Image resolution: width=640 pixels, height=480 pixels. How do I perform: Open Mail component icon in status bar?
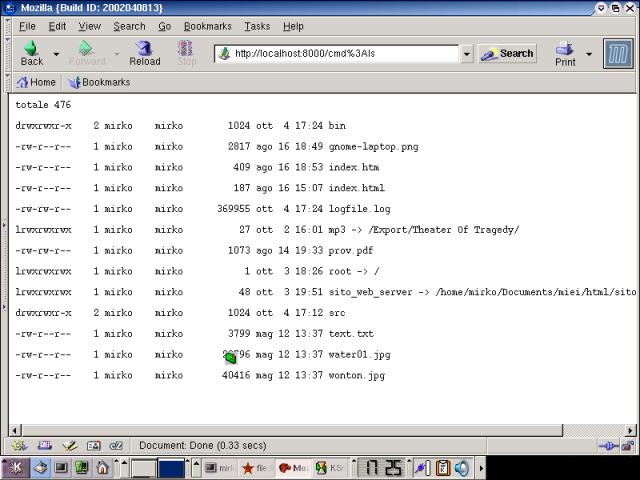(45, 445)
